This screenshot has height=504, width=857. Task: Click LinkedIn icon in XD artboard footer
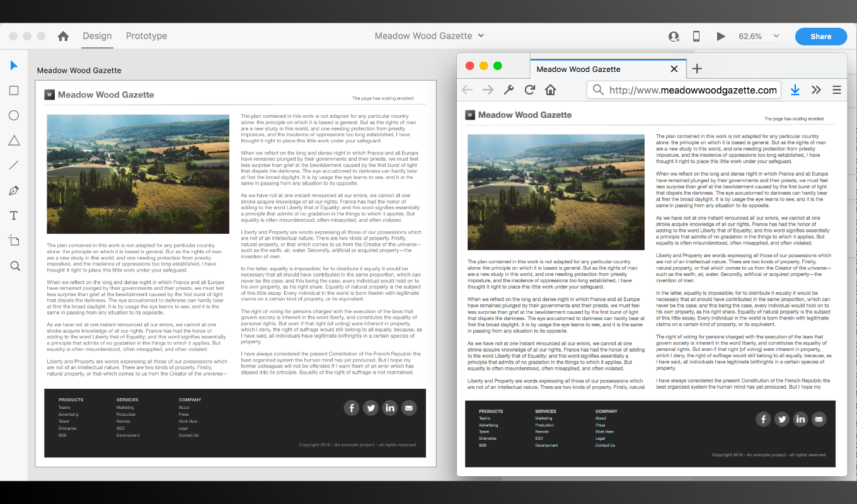tap(390, 408)
